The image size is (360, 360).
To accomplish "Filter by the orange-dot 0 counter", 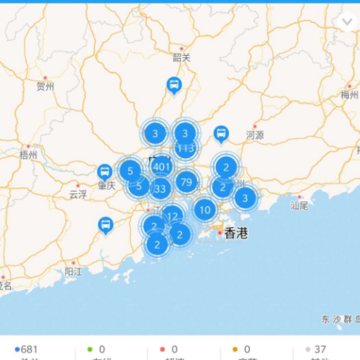I will click(x=242, y=350).
